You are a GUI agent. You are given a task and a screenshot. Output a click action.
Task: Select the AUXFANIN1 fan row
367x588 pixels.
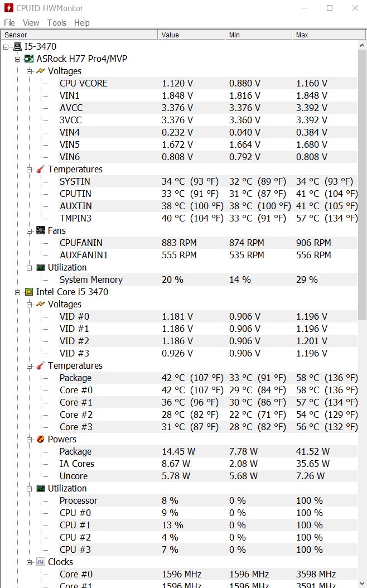point(208,255)
